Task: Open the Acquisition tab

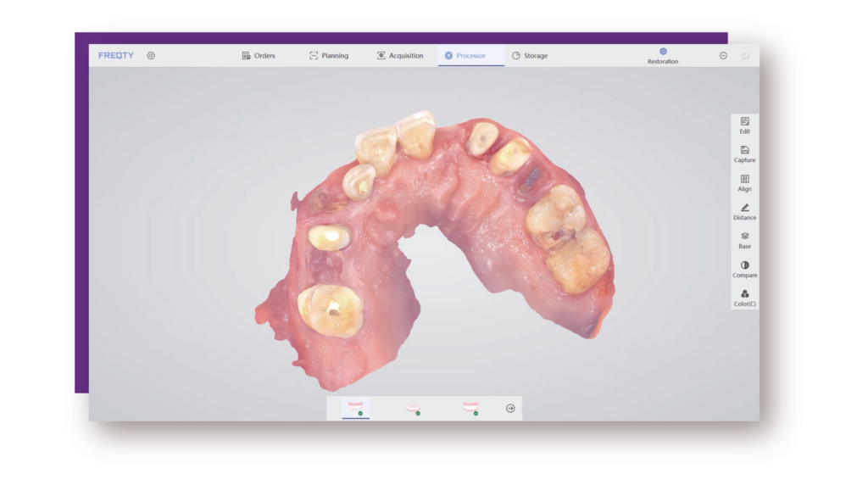Action: 400,55
